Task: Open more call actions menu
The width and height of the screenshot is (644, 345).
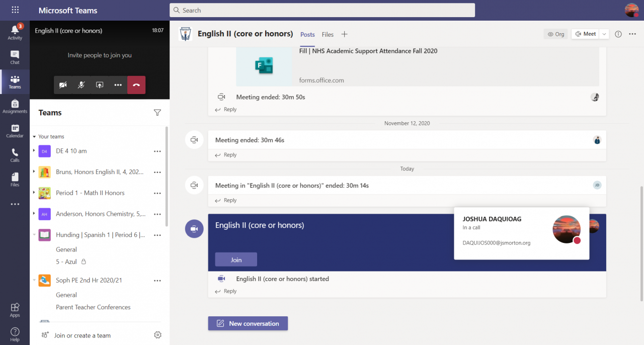Action: tap(118, 85)
